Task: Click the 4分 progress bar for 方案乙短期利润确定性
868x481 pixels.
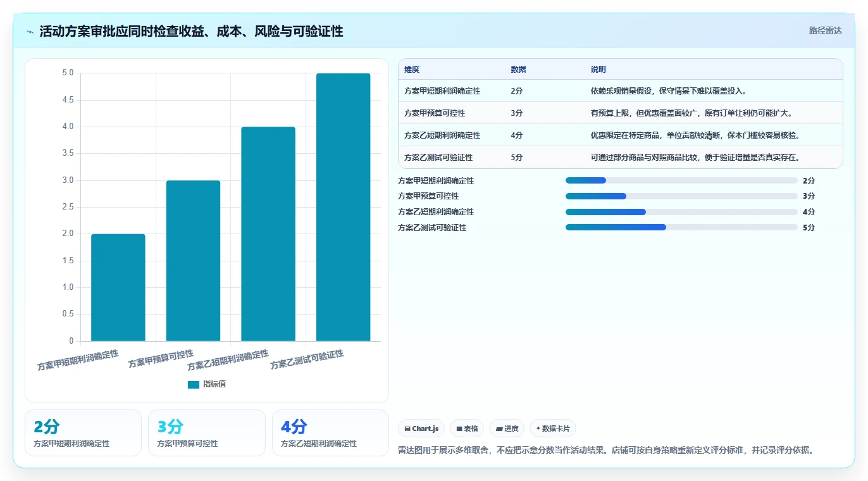Action: (x=681, y=212)
